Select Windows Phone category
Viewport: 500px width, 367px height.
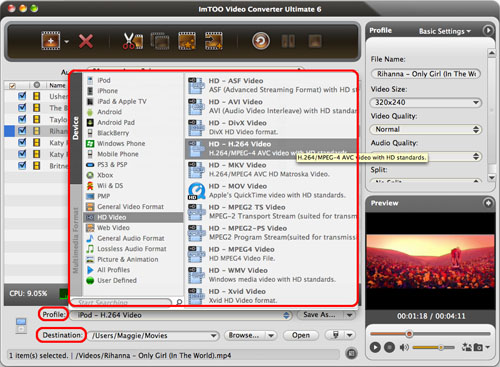click(133, 143)
